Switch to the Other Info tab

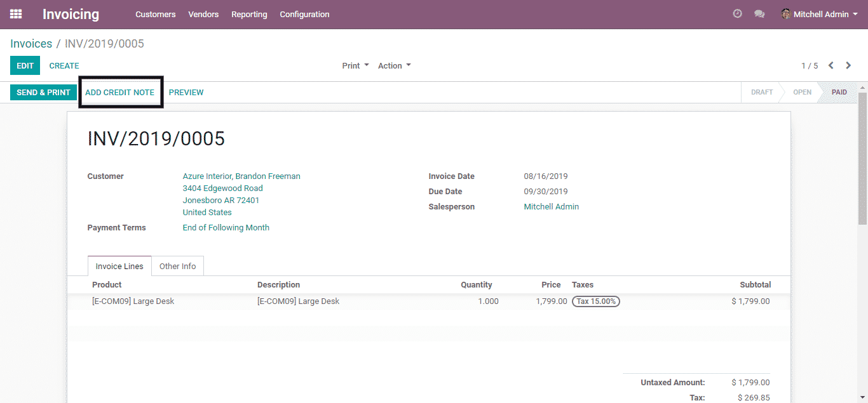[x=177, y=266]
